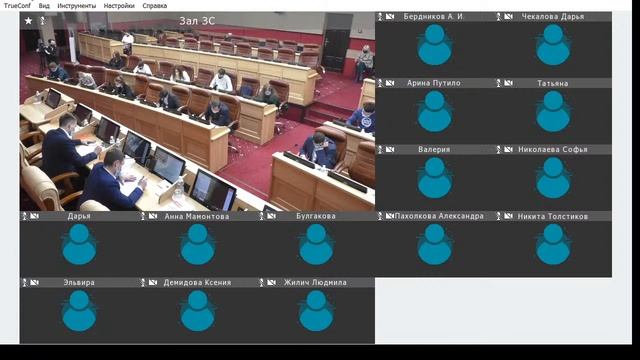Click microphone icon for Бердников А. И.
Image resolution: width=640 pixels, height=360 pixels.
point(380,17)
